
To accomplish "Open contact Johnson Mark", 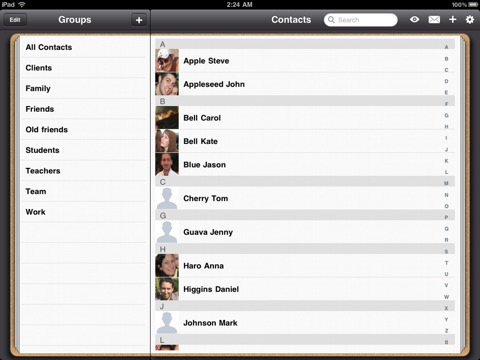I will click(305, 323).
